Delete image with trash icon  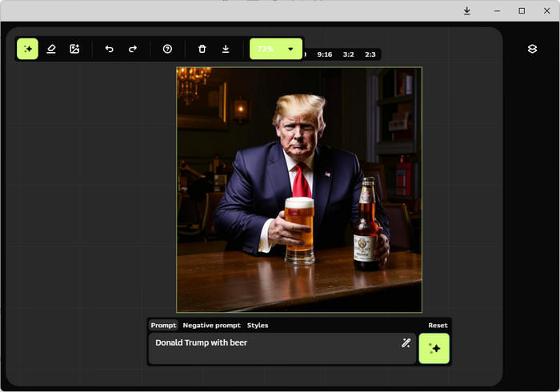pyautogui.click(x=202, y=49)
